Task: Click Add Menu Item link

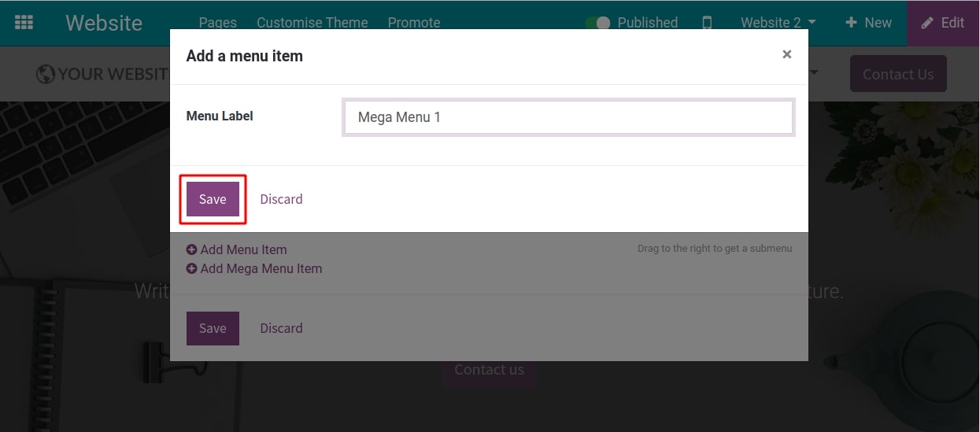Action: (x=243, y=249)
